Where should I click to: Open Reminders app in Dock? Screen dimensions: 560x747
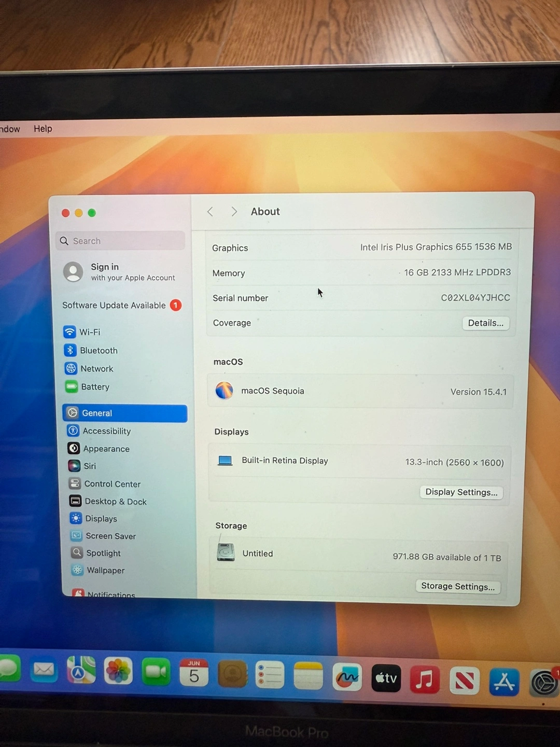[270, 675]
